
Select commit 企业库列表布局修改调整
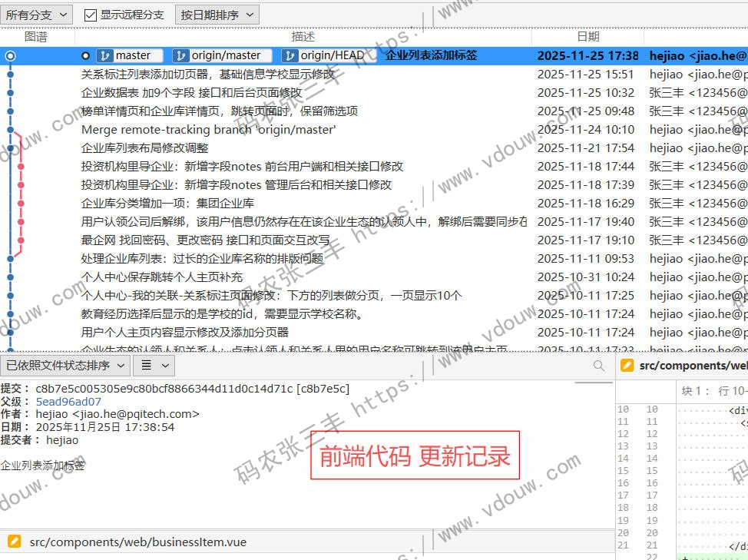tap(145, 148)
